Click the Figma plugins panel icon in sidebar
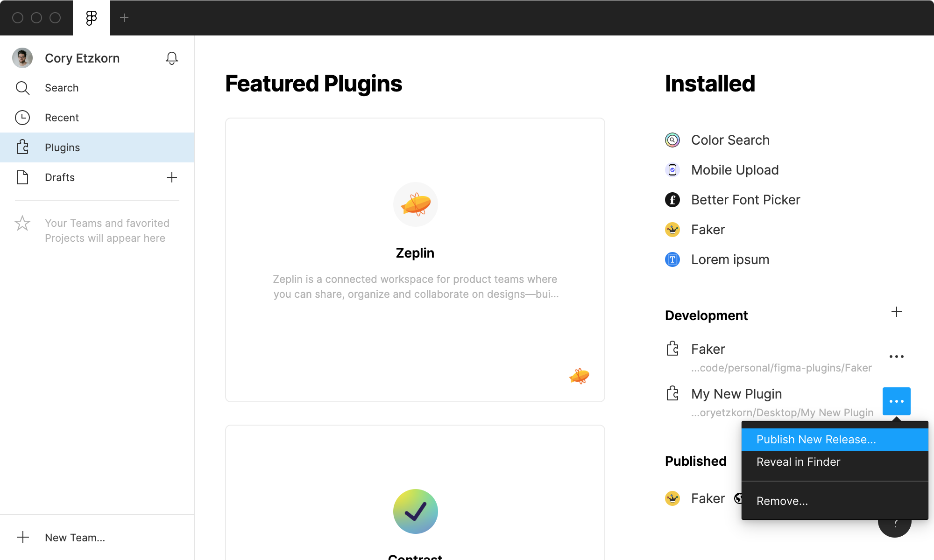This screenshot has height=560, width=934. 23,147
